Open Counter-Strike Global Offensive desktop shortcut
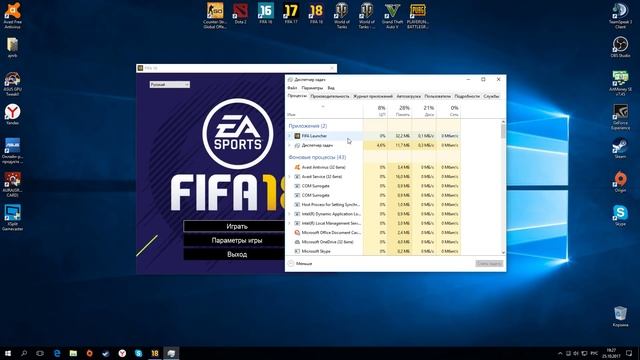 (215, 16)
